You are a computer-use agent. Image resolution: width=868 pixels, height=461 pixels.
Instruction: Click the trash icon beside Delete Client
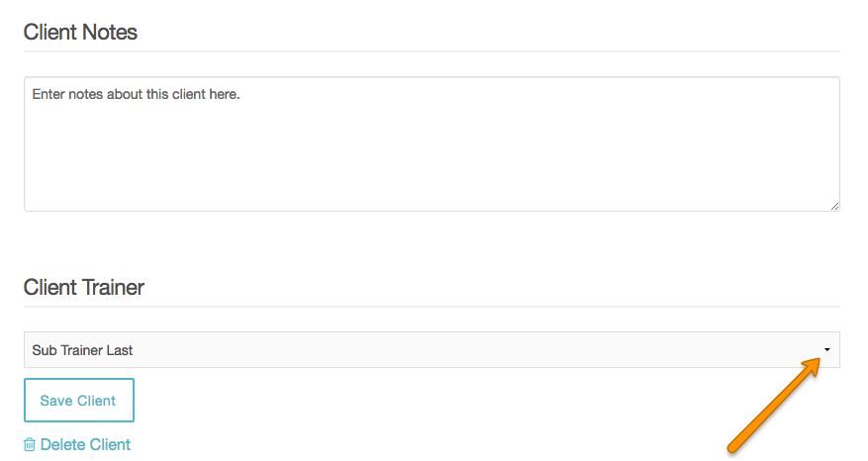[x=30, y=445]
